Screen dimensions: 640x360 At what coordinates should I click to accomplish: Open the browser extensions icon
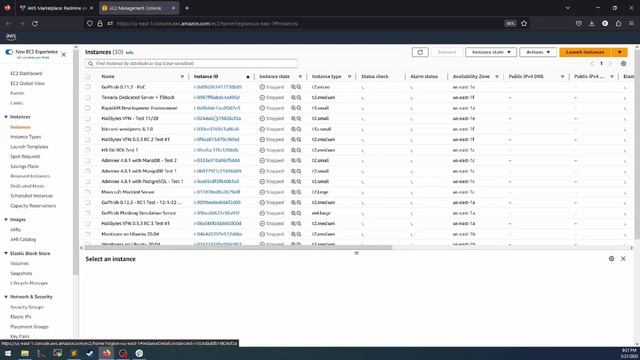click(x=618, y=24)
